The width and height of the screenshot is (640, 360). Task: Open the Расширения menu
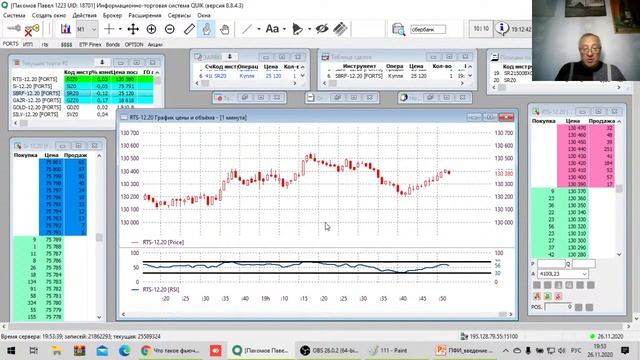pyautogui.click(x=145, y=16)
